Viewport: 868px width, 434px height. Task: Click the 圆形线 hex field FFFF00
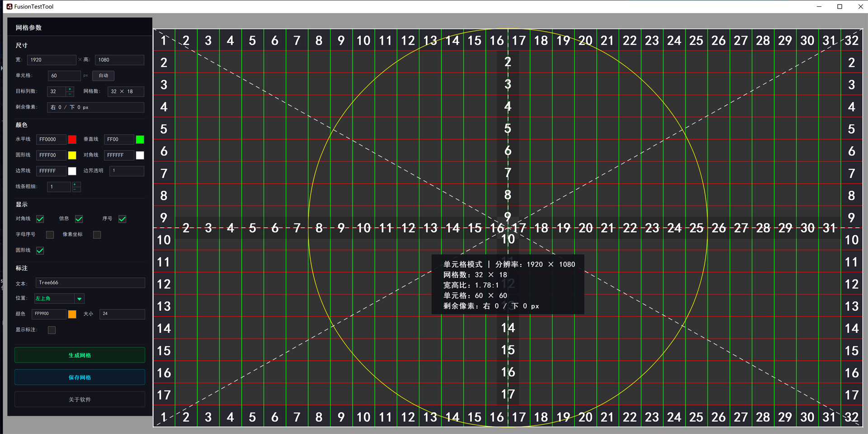point(51,155)
